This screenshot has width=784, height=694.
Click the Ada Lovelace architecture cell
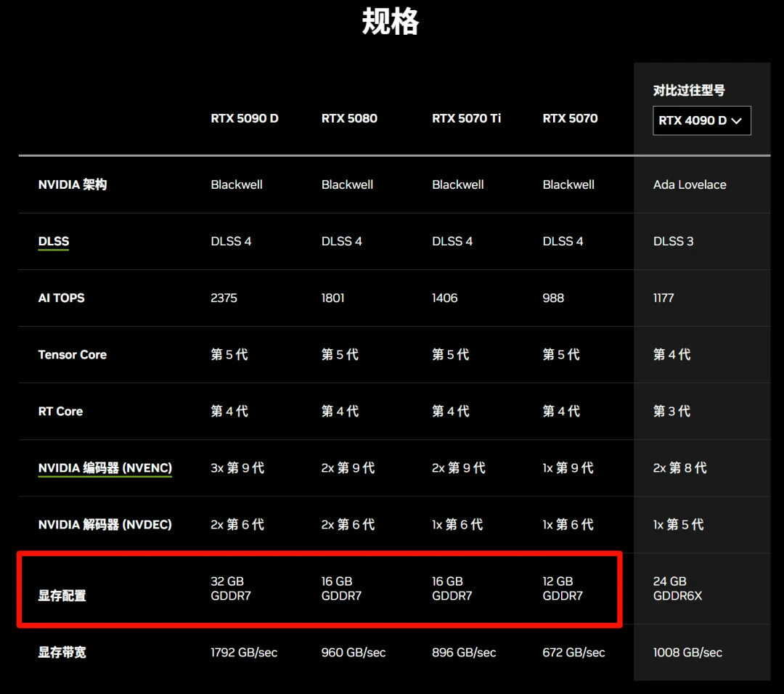pyautogui.click(x=690, y=184)
